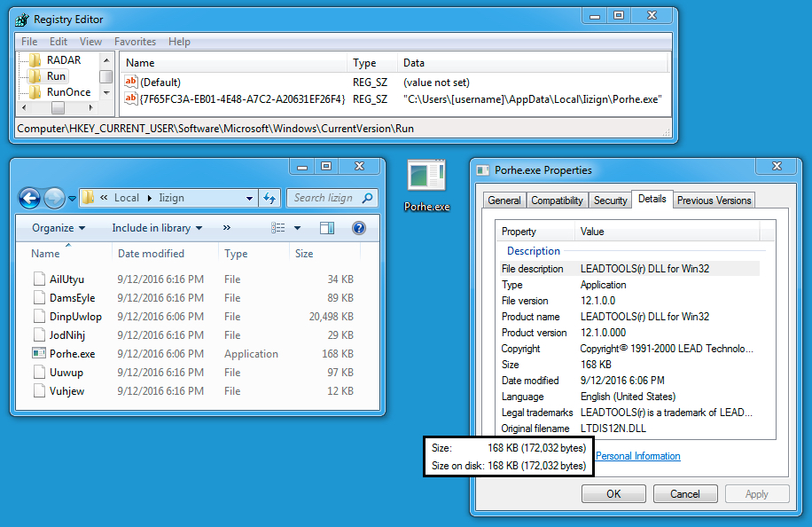
Task: Click the refresh icon beside the address bar
Action: (270, 199)
